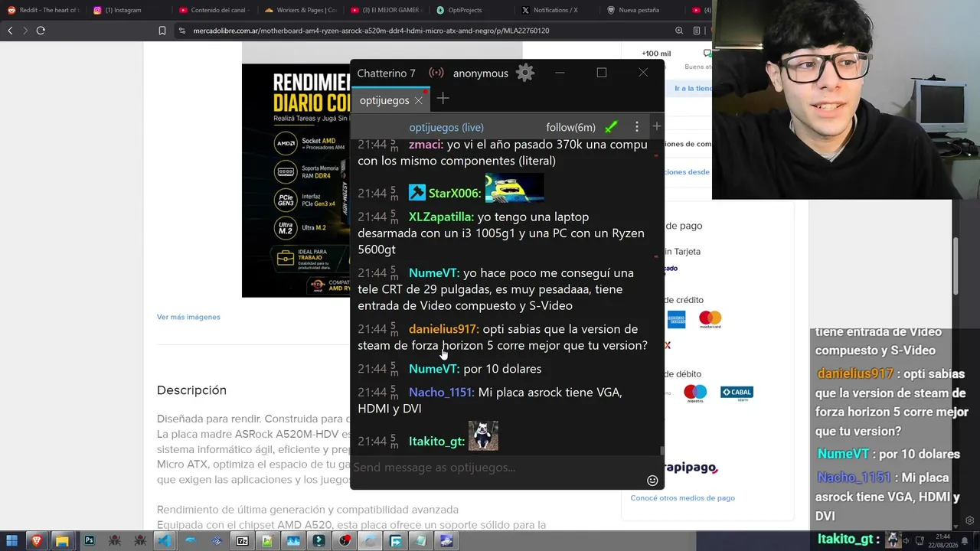Click the webpage vertical scrollbar

955,266
